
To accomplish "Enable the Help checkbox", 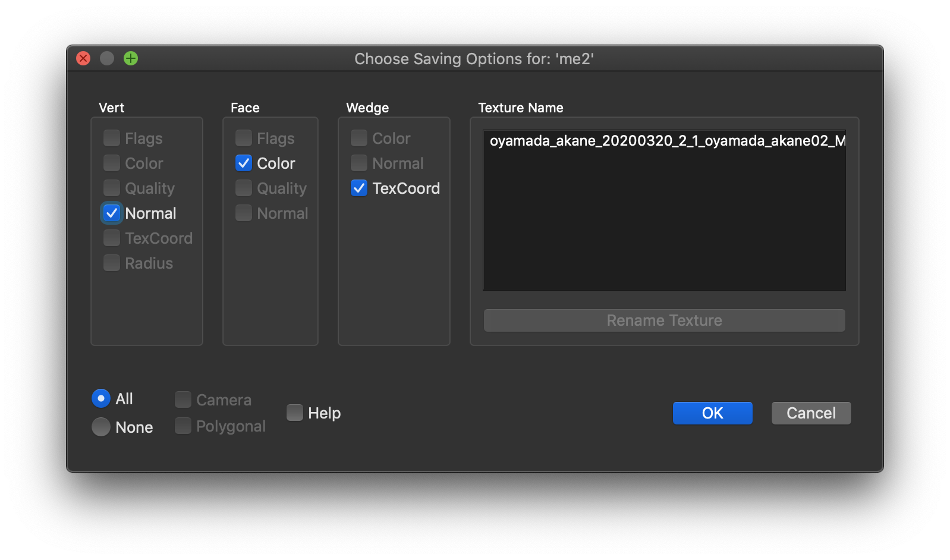I will [x=295, y=413].
